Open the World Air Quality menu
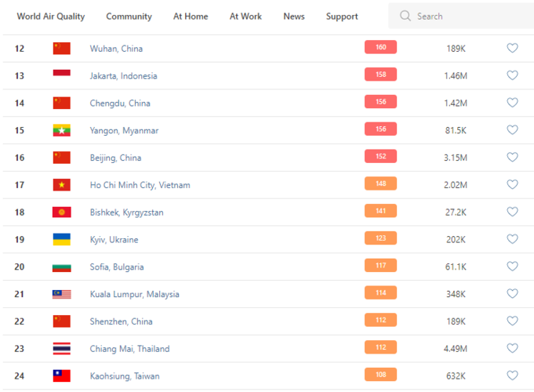The image size is (534, 392). coord(51,16)
